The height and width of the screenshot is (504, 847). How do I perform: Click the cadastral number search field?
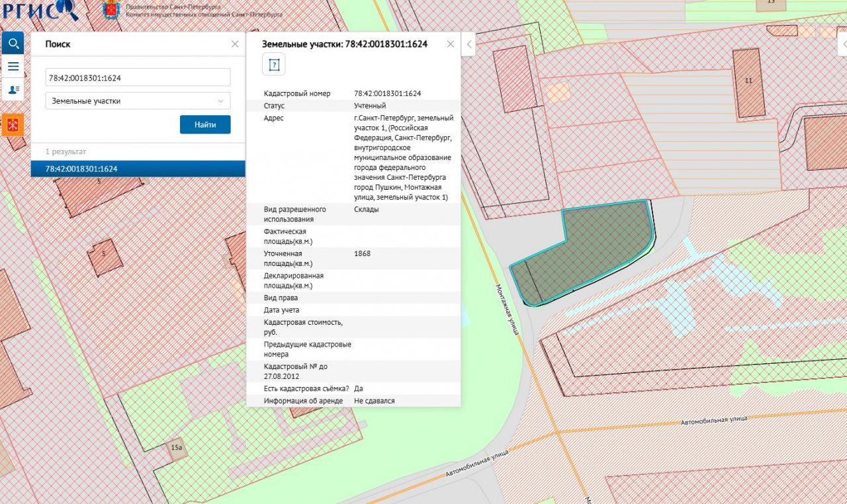tap(138, 77)
